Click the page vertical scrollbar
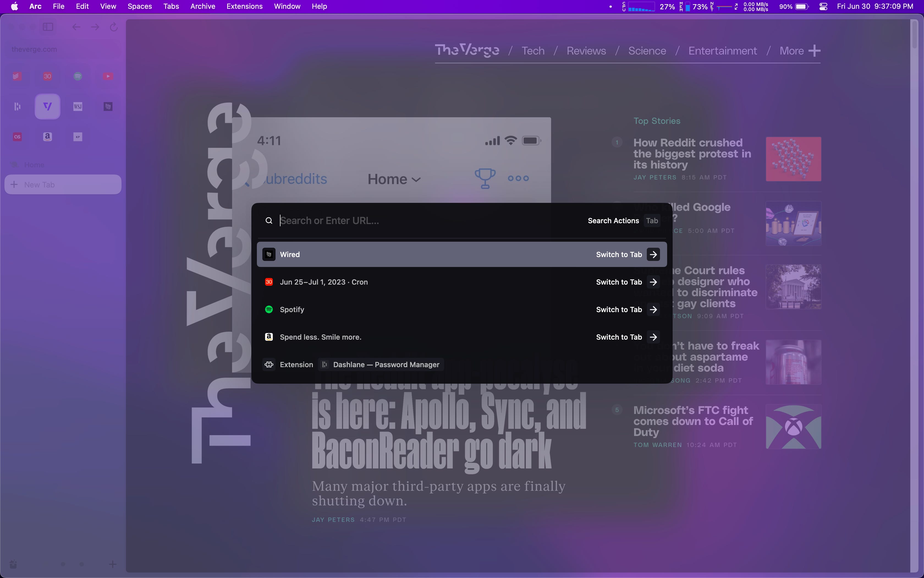 [x=914, y=35]
